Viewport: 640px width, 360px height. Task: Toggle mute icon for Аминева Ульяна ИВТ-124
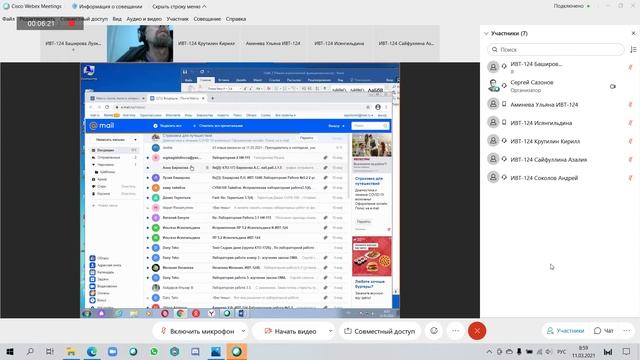click(630, 105)
